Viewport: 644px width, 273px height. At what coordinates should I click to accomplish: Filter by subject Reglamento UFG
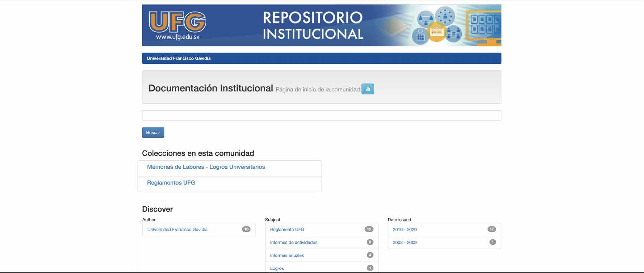point(287,229)
